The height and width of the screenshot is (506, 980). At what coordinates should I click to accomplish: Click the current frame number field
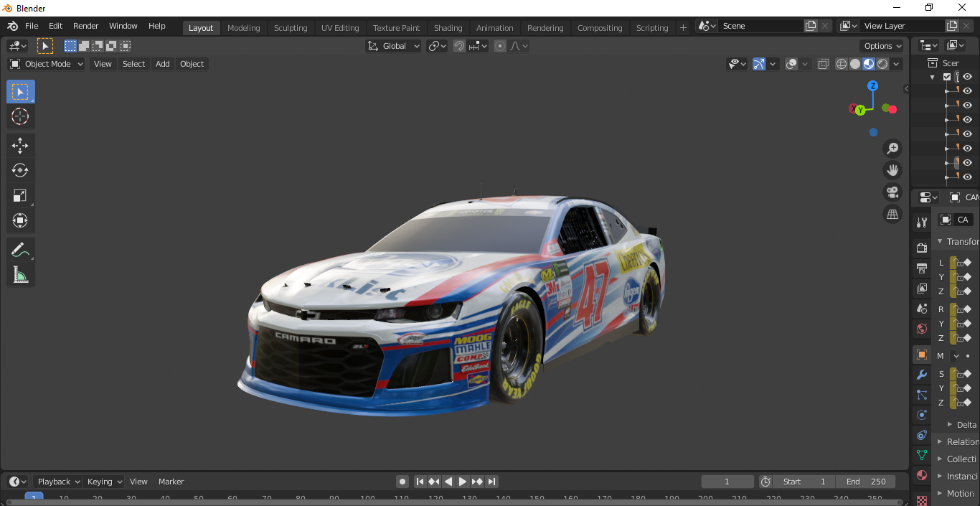coord(727,482)
